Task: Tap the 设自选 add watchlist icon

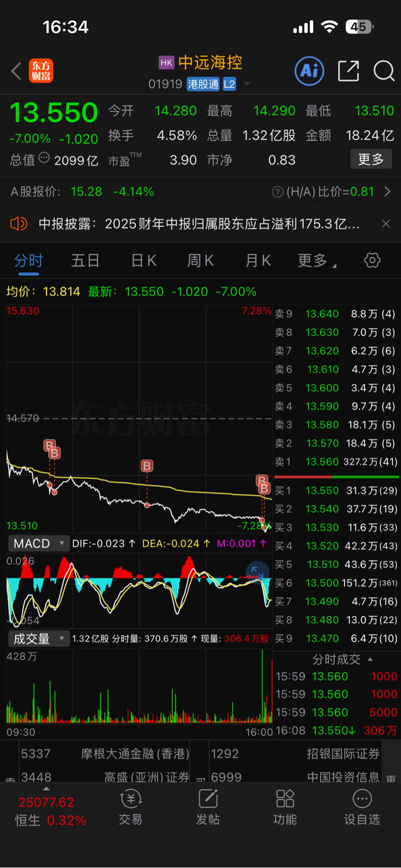Action: (x=362, y=807)
